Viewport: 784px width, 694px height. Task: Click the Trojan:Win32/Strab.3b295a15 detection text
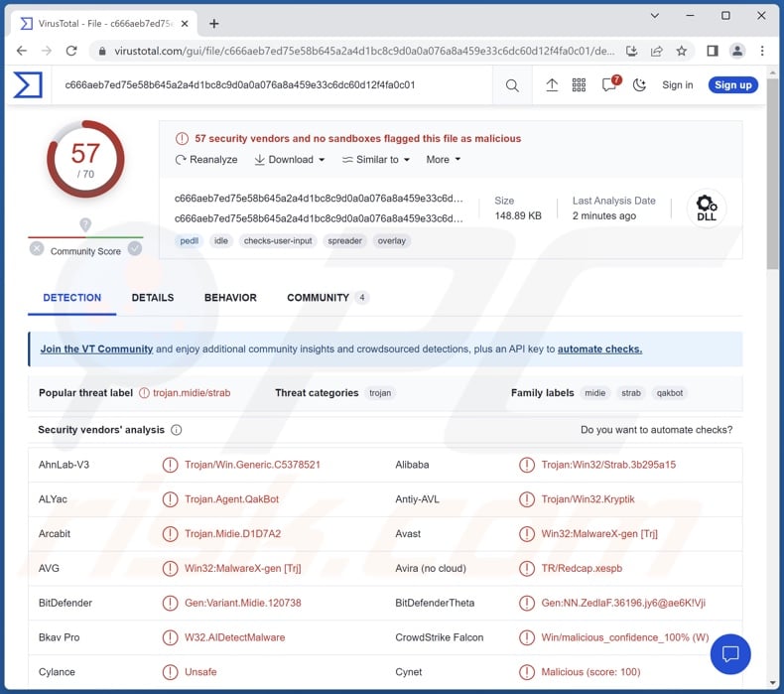608,465
